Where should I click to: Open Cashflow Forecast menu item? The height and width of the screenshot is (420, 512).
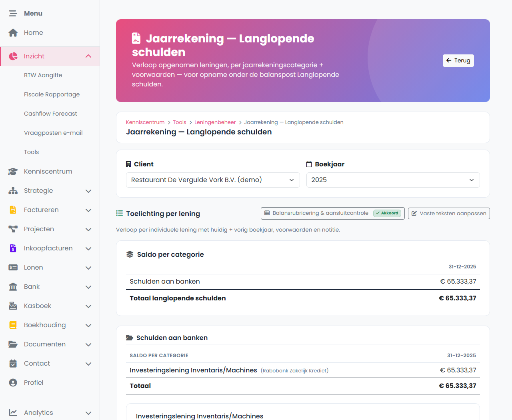[51, 114]
